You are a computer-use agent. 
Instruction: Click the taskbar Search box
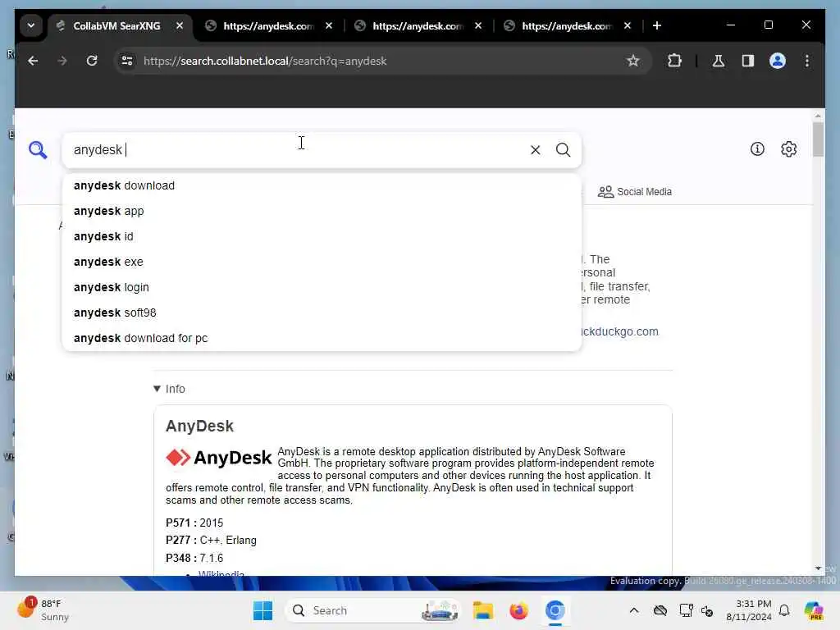pyautogui.click(x=374, y=610)
